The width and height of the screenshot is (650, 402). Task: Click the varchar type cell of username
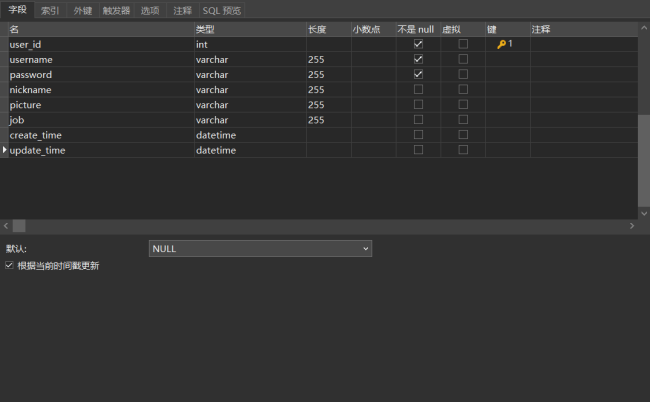pos(250,59)
